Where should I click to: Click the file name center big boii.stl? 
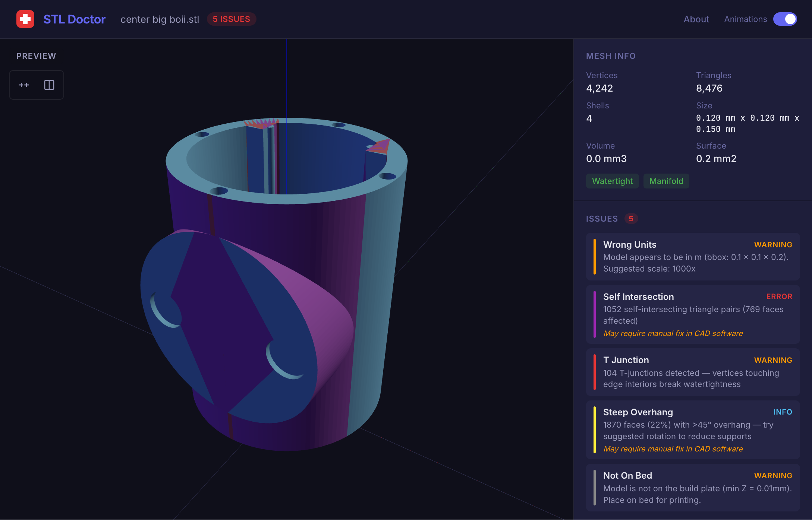click(160, 19)
